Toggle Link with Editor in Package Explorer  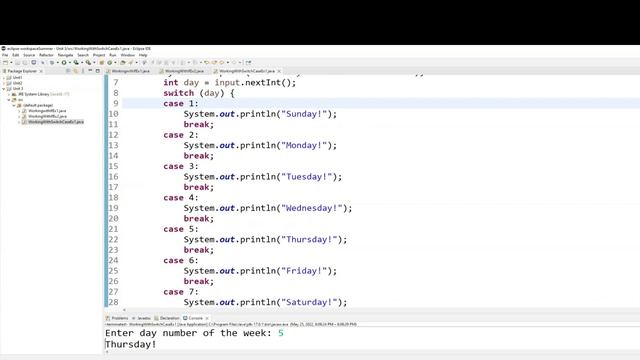(x=76, y=71)
